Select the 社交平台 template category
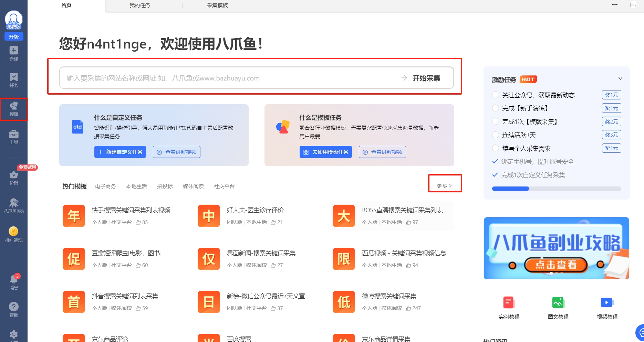644x342 pixels. coord(224,186)
